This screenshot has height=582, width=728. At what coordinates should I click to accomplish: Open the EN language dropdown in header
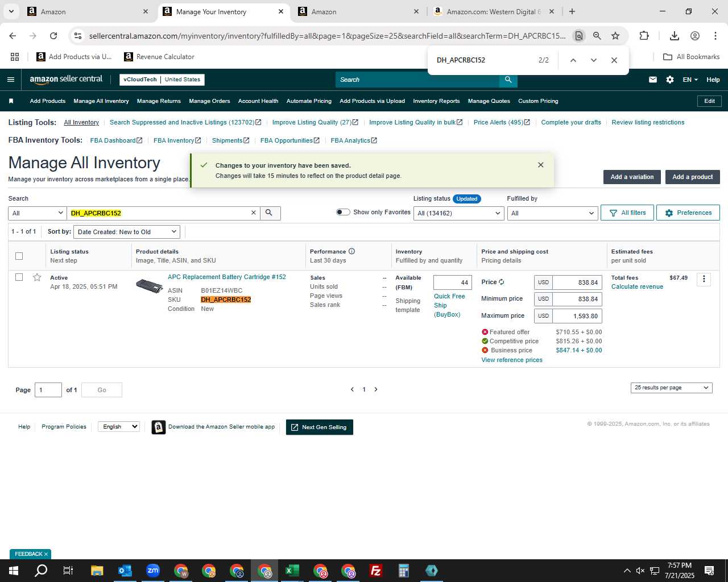pos(690,80)
